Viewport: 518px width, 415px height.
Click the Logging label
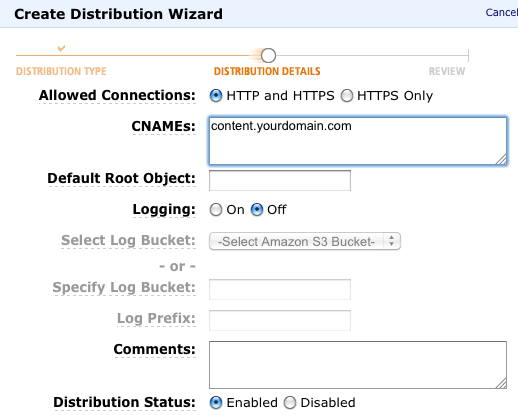[x=164, y=210]
